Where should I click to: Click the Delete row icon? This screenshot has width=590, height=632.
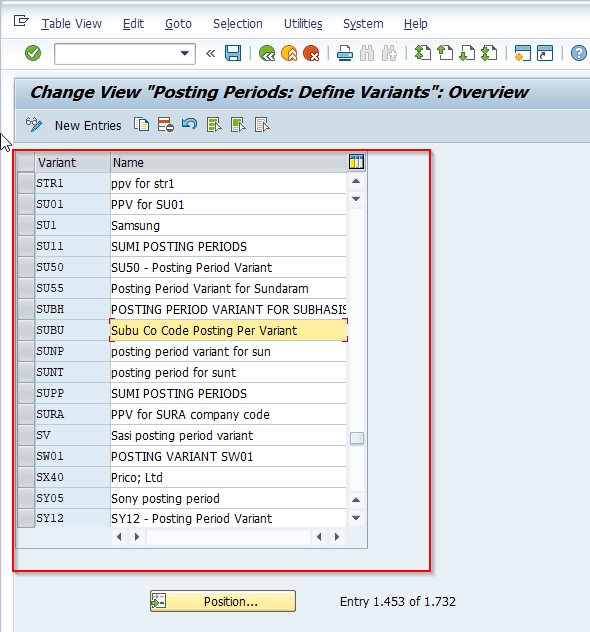coord(166,125)
